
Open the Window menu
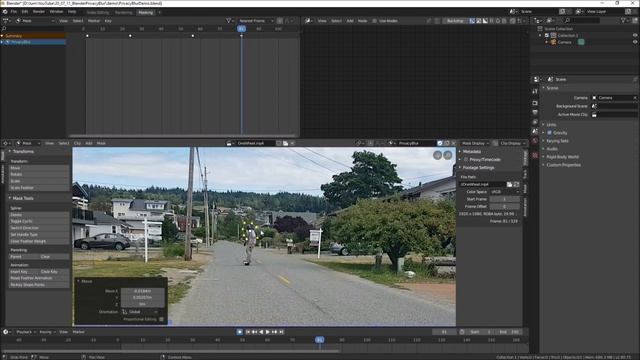pyautogui.click(x=56, y=12)
